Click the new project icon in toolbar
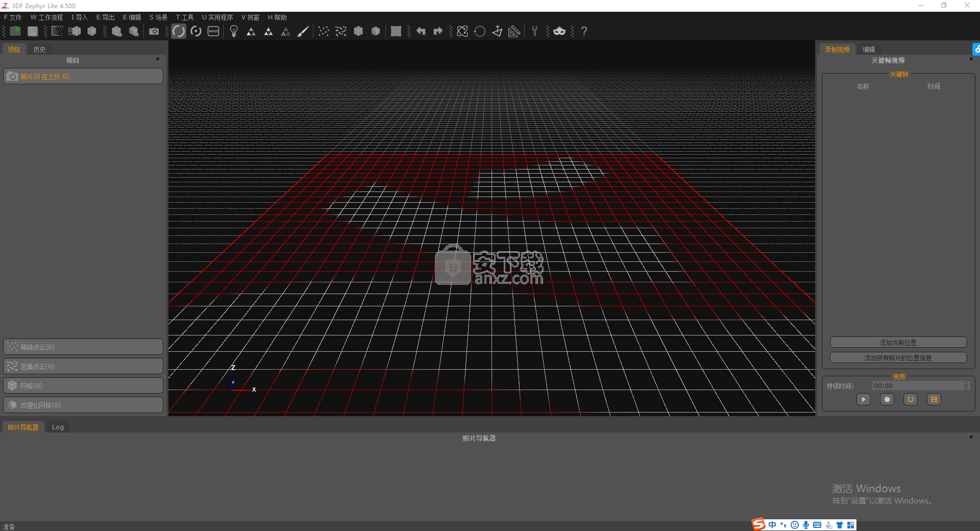The height and width of the screenshot is (531, 980). point(15,31)
